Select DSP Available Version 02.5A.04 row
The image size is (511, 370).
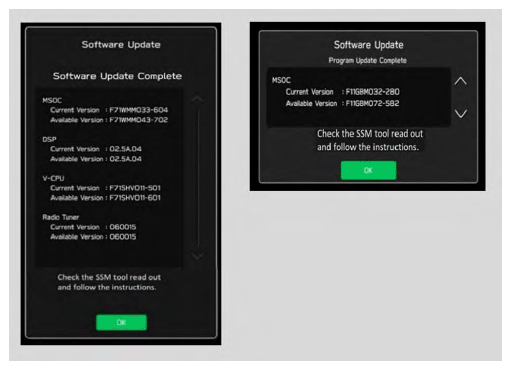96,159
